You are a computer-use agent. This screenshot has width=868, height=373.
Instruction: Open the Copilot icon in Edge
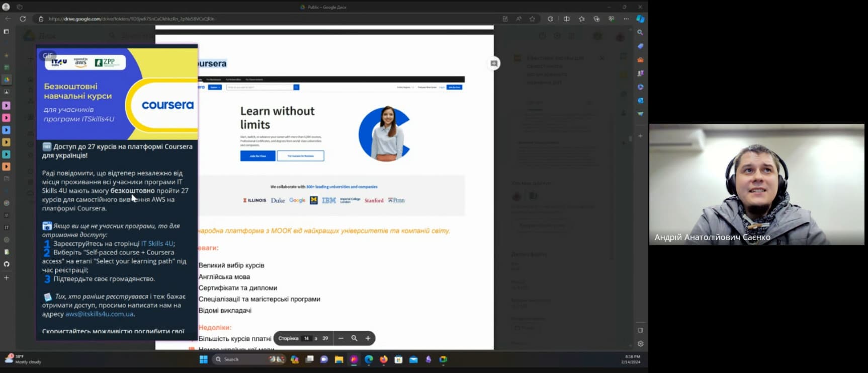tap(640, 19)
